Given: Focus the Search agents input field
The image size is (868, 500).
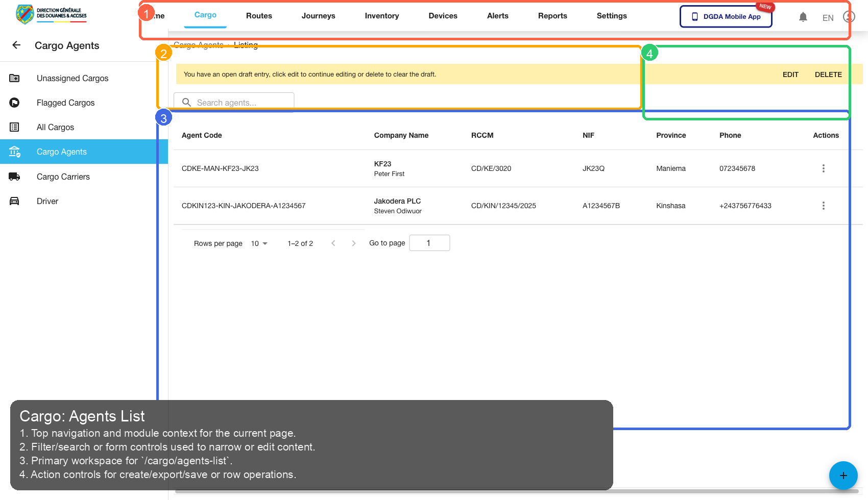Looking at the screenshot, I should [x=240, y=103].
